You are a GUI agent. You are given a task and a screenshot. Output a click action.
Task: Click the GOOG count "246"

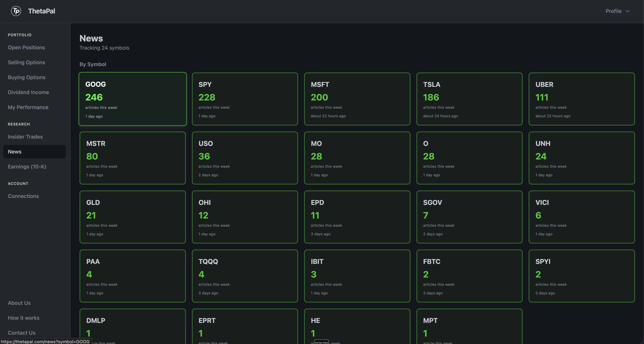[x=94, y=97]
